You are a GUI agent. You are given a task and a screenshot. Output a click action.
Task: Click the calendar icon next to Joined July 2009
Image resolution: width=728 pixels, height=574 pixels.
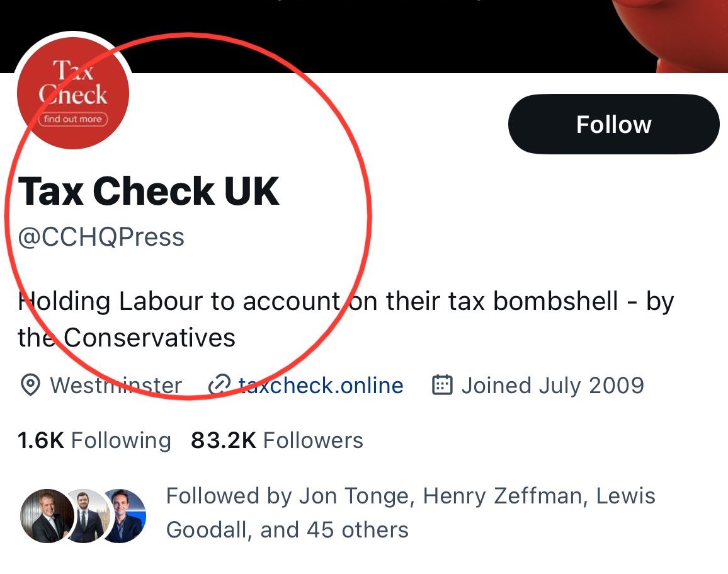coord(443,385)
